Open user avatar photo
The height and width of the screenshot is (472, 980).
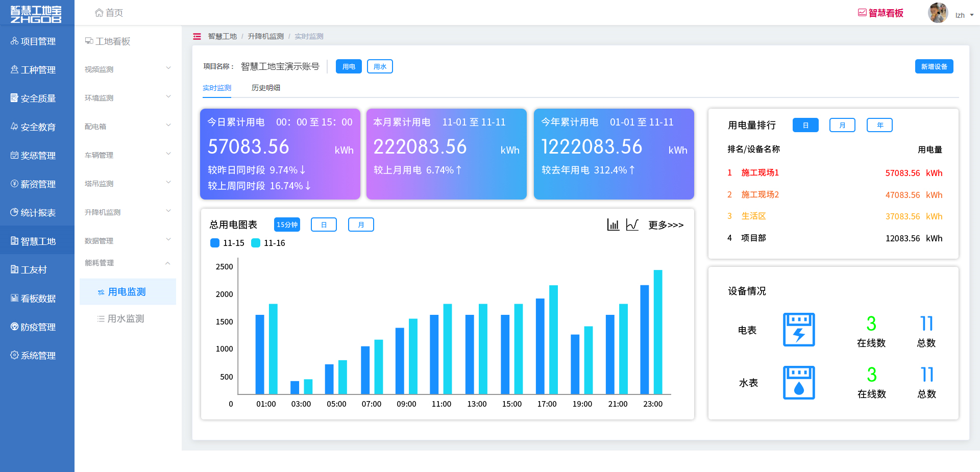938,13
